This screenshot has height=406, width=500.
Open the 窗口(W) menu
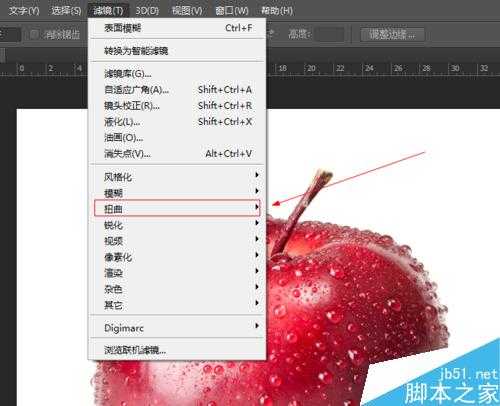pos(232,11)
